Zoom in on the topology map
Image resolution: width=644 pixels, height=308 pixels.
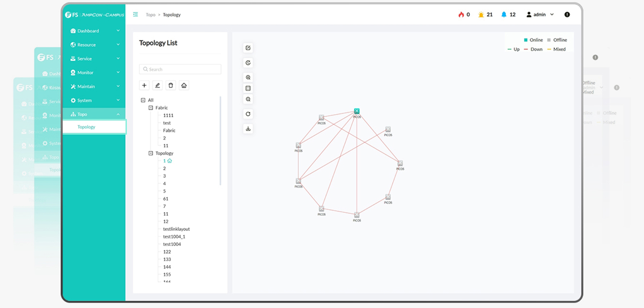coord(248,77)
